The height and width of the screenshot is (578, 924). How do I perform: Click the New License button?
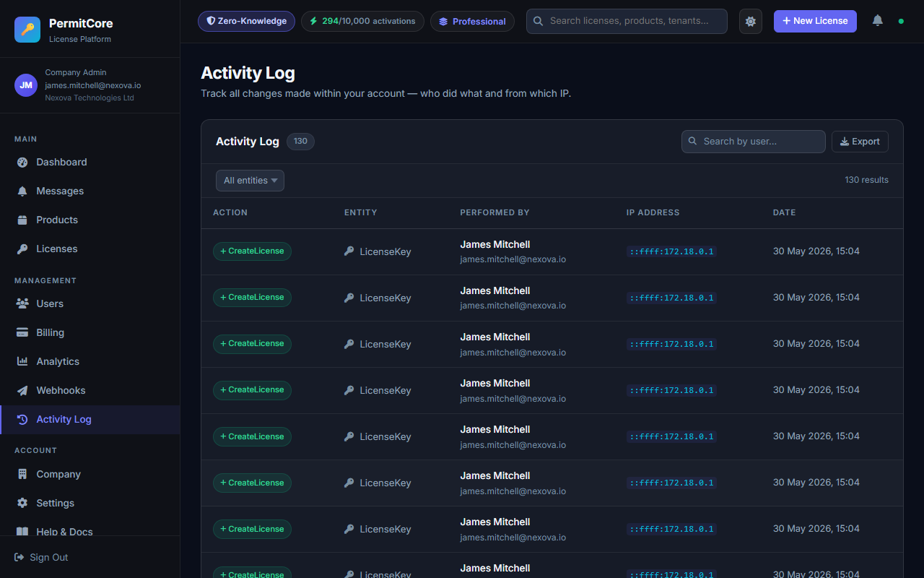coord(815,21)
